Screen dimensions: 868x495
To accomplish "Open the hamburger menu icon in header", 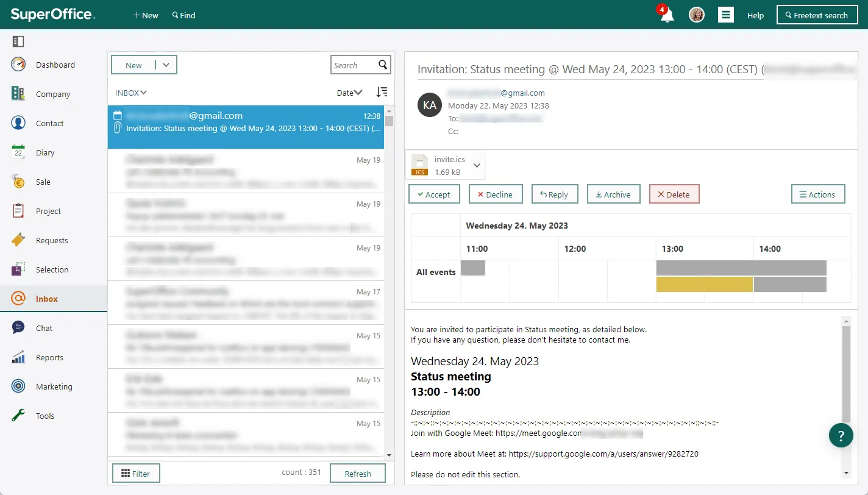I will 725,15.
